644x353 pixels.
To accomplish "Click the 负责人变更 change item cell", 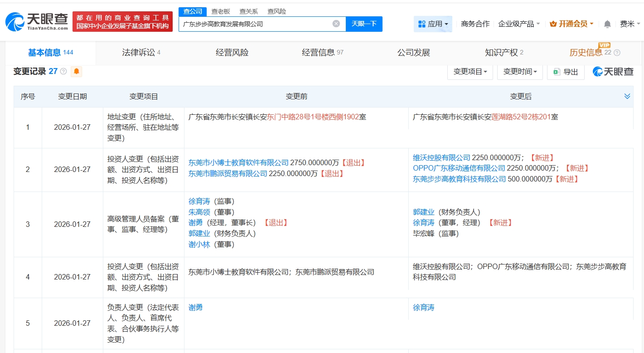I will 143,323.
